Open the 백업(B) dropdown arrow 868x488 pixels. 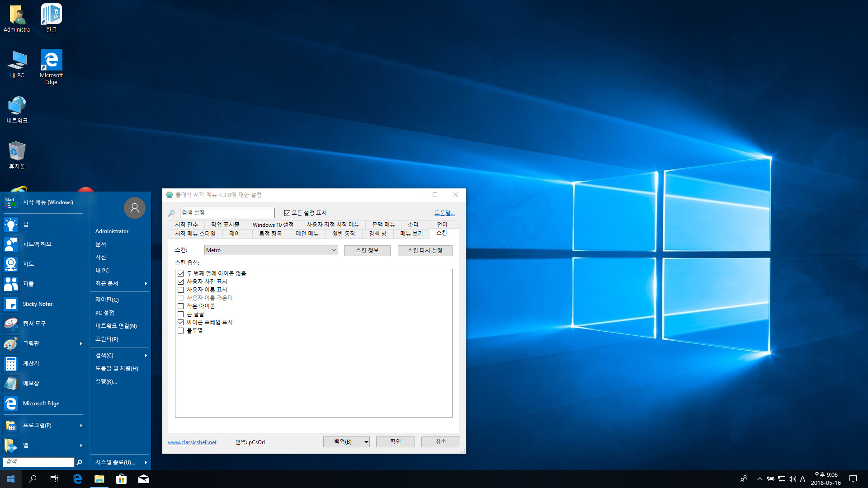[366, 442]
